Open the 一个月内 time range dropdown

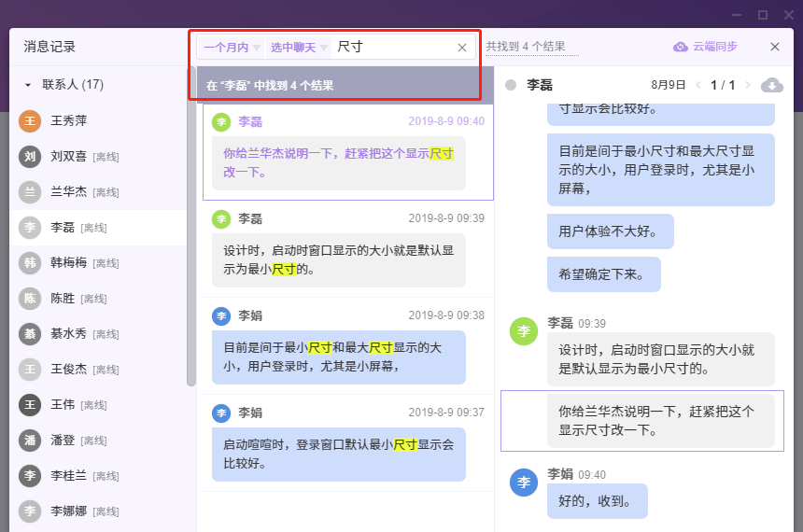click(224, 47)
